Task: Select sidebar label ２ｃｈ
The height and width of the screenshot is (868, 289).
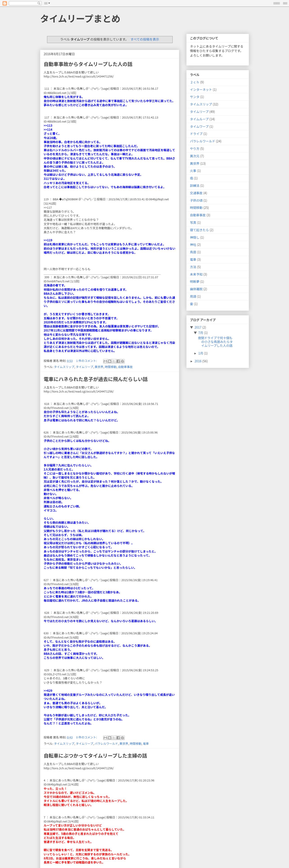Action: point(194,82)
